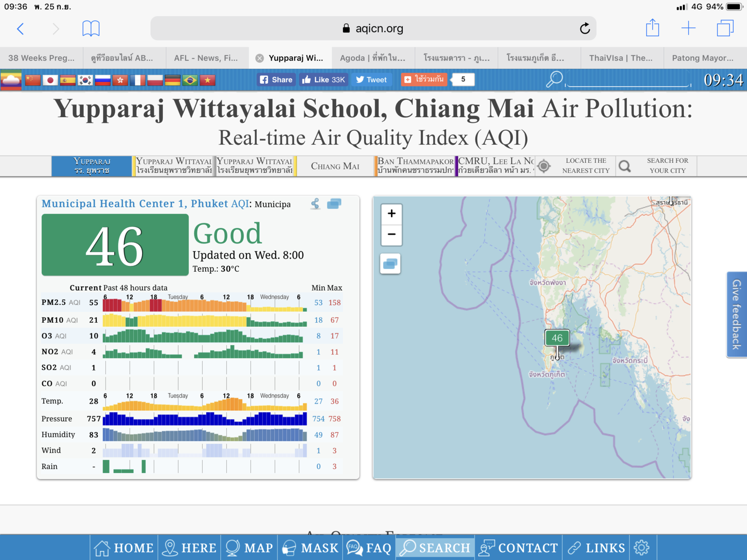Click Search for Your City
This screenshot has width=747, height=560.
coord(656,166)
